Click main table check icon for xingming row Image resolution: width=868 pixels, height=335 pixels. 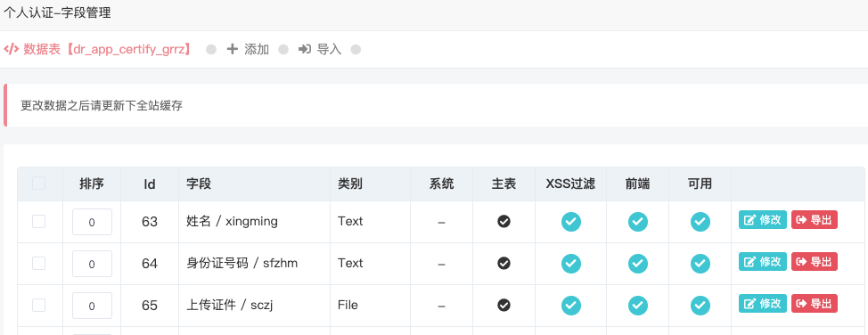(504, 222)
